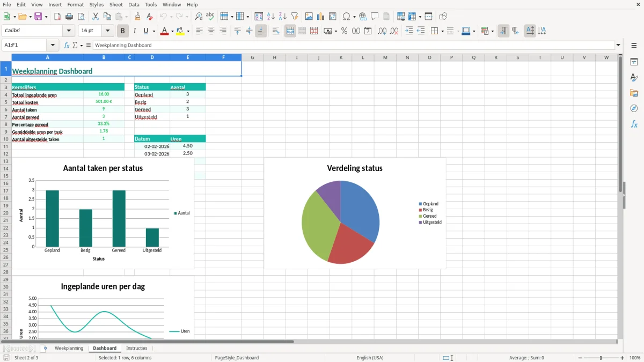
Task: Clone formatting with the paintbrush
Action: (138, 17)
